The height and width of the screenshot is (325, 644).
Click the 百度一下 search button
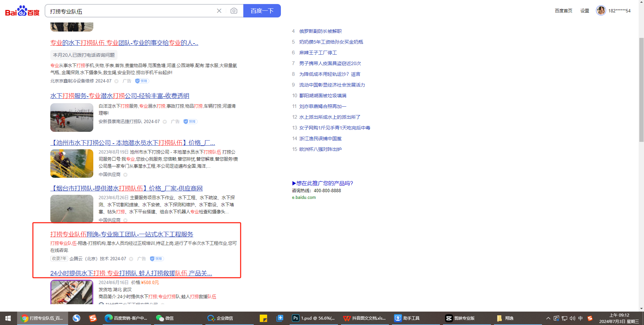(x=262, y=11)
